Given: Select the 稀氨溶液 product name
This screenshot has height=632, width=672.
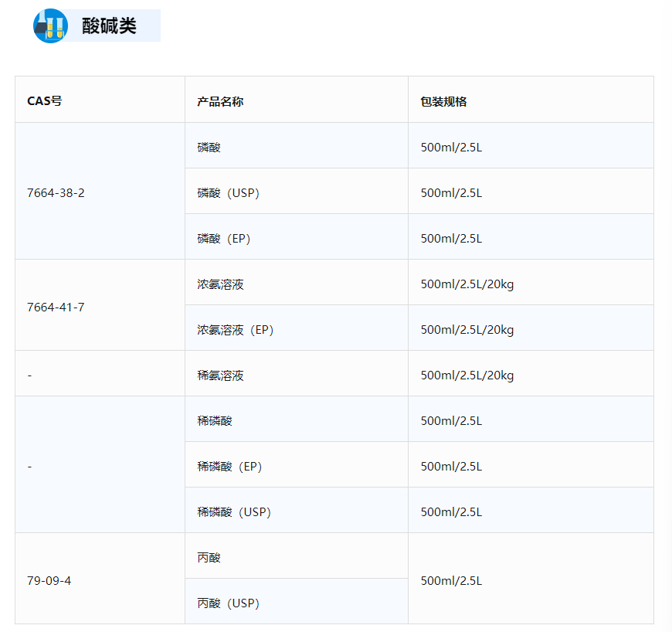Looking at the screenshot, I should (x=220, y=375).
